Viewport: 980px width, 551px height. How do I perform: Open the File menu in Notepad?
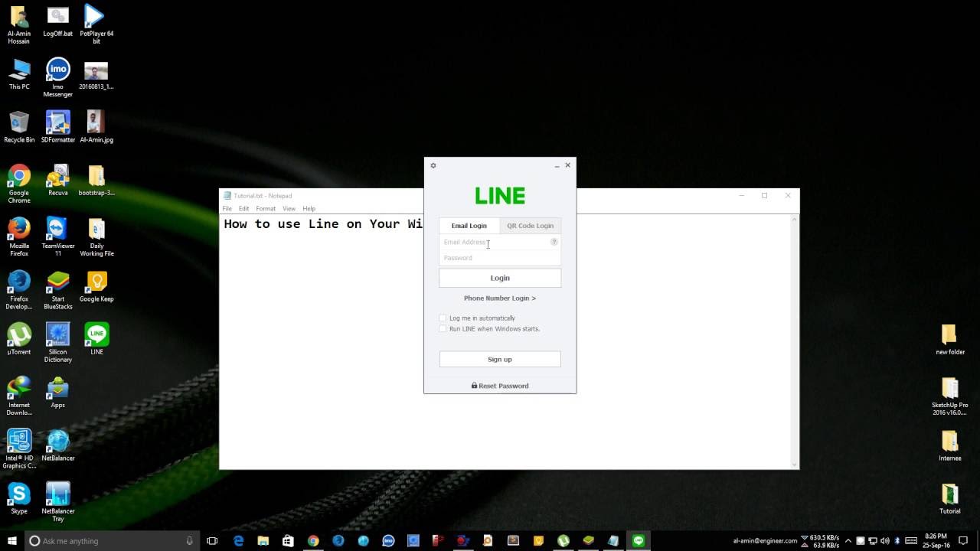pos(227,208)
